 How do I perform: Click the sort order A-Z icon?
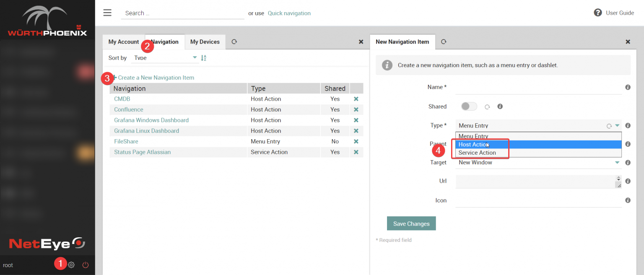(x=204, y=57)
